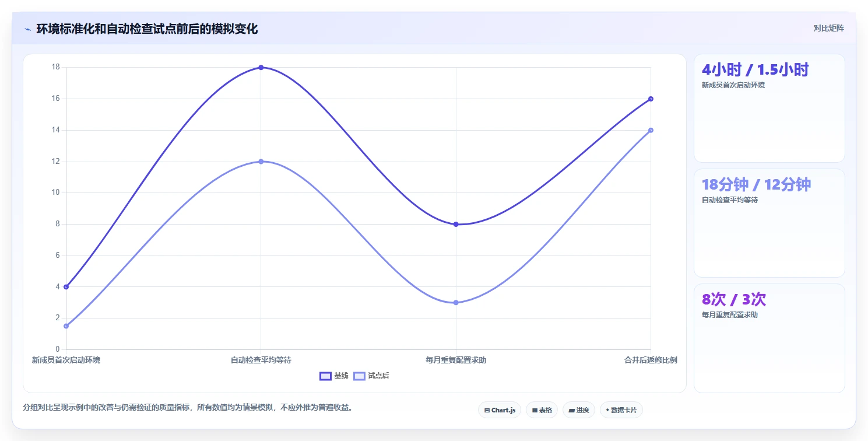Click the chart title 环境标准化和自动检查试点前后的模拟变化
Screen dimensions: 868x441
click(147, 29)
